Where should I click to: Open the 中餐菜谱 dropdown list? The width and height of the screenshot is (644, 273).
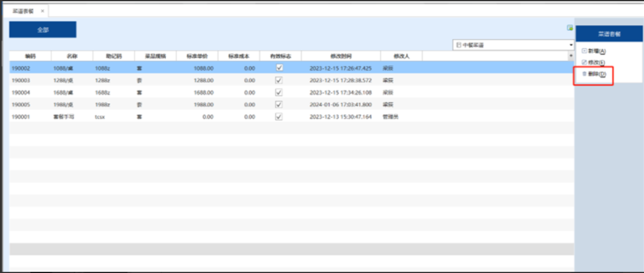click(570, 45)
